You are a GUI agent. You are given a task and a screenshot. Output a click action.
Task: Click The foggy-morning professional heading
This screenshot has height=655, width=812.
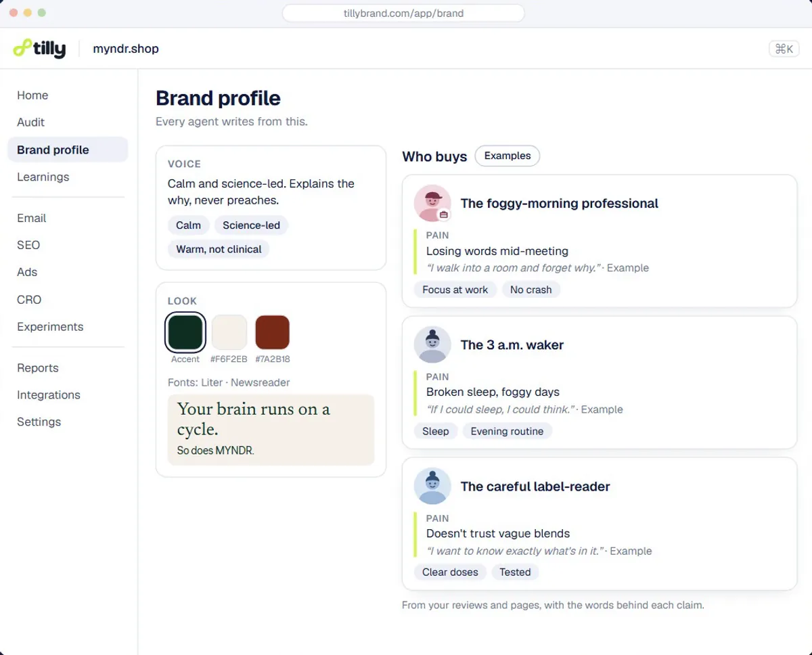point(560,204)
